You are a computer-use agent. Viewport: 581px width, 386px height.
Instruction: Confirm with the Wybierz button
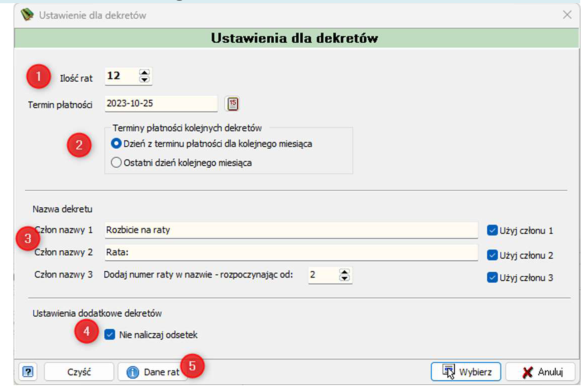coord(466,372)
